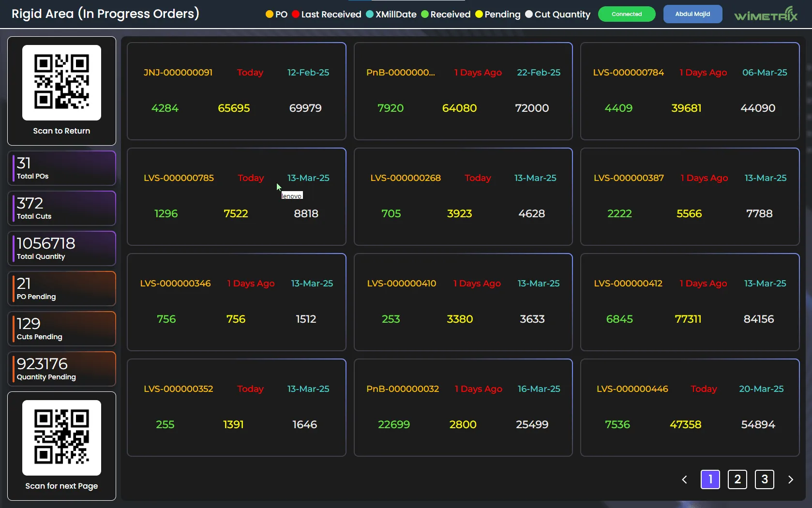Click the Abdul Majid user button
Viewport: 812px width, 508px height.
pos(692,14)
